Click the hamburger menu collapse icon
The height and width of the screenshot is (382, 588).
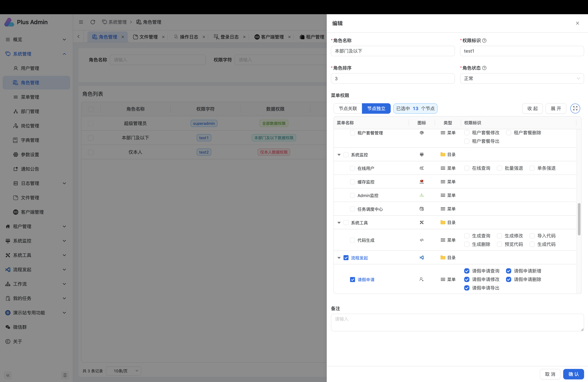pyautogui.click(x=81, y=22)
